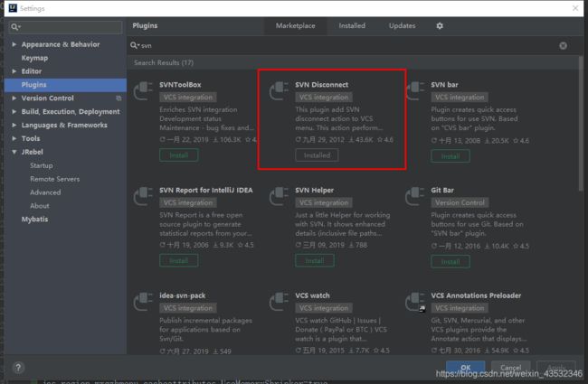Install the SVN bar plugin
The image size is (588, 384).
pos(450,156)
